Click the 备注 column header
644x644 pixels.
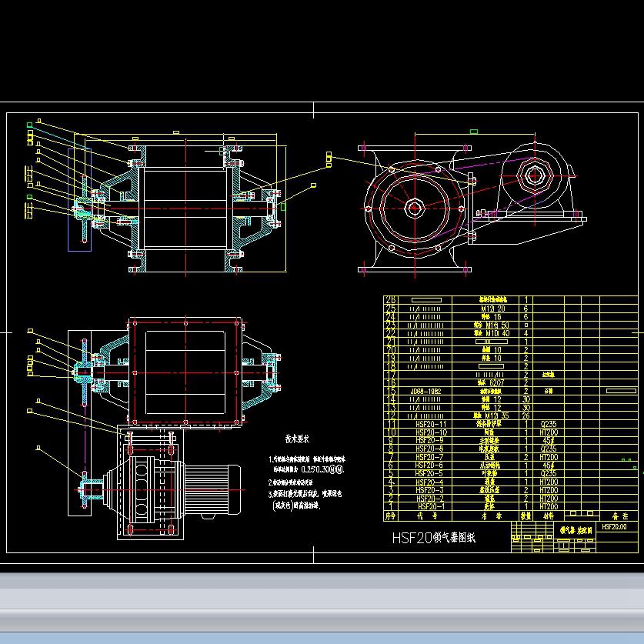pos(620,516)
